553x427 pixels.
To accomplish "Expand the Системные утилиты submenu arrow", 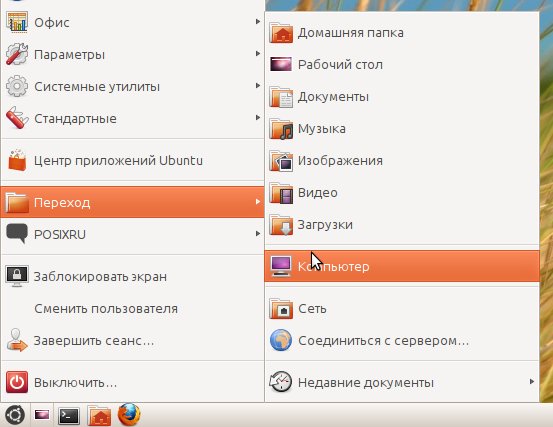I will pyautogui.click(x=258, y=86).
